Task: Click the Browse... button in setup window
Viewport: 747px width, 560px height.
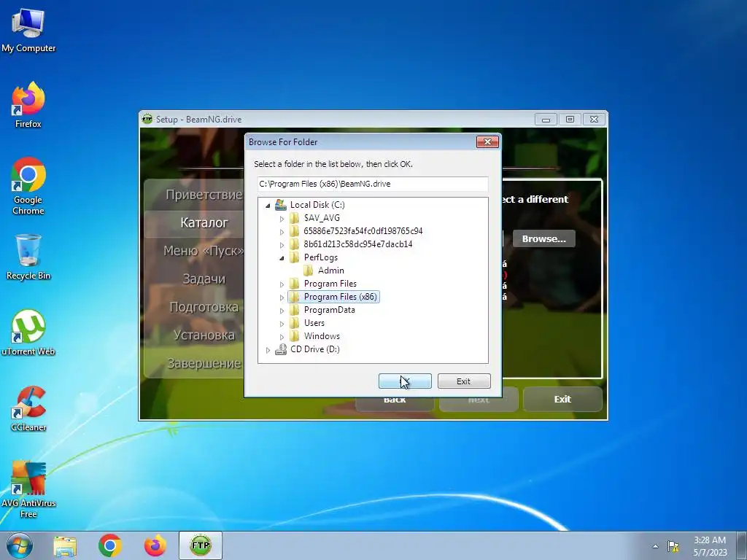Action: pos(544,238)
